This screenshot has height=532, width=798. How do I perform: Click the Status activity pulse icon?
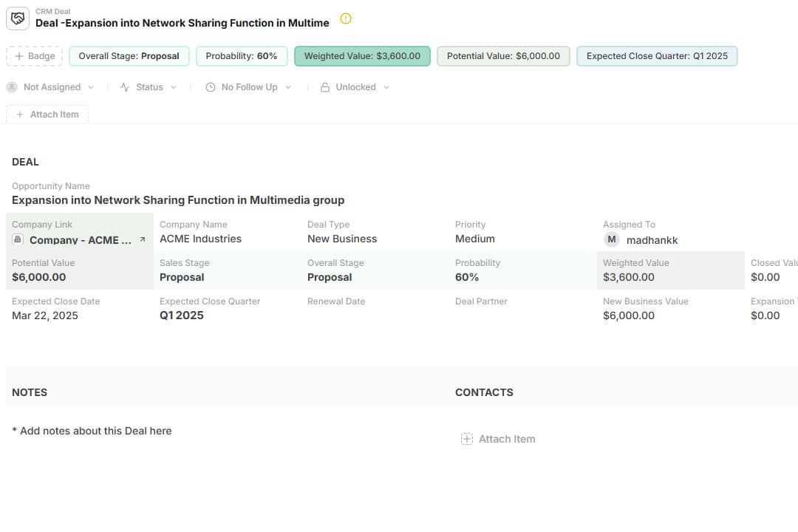click(x=125, y=87)
